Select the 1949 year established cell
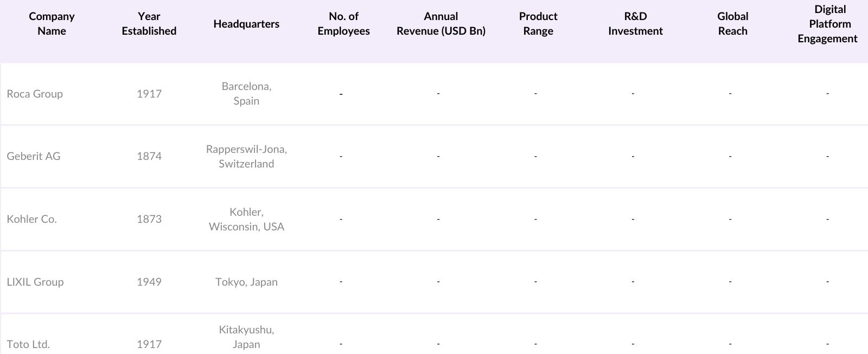The height and width of the screenshot is (354, 868). [x=149, y=282]
